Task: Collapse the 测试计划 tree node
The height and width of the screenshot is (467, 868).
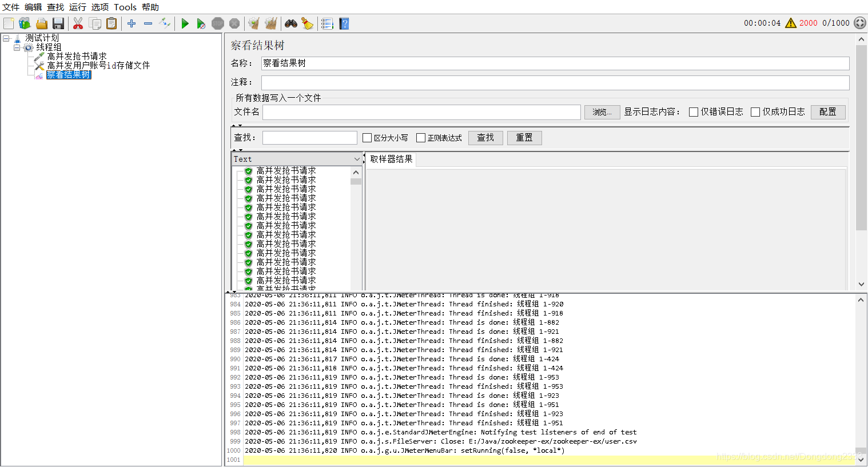Action: coord(6,38)
